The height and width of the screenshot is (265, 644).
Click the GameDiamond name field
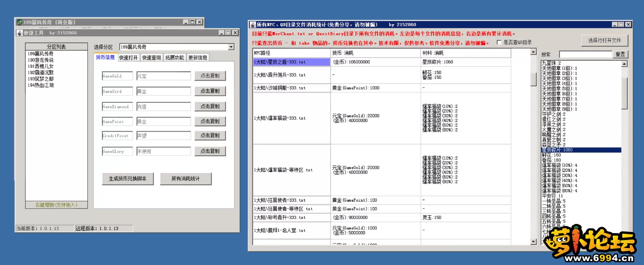(x=117, y=107)
